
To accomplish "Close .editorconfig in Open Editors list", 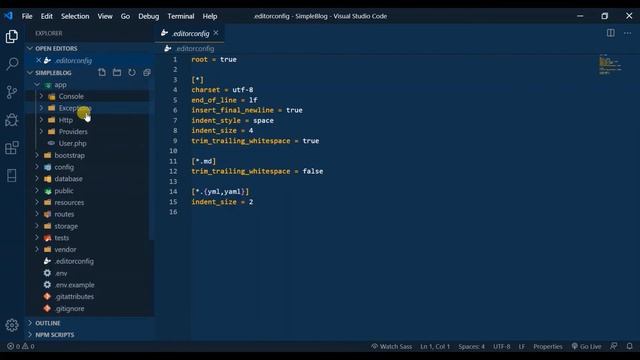I will coord(38,60).
